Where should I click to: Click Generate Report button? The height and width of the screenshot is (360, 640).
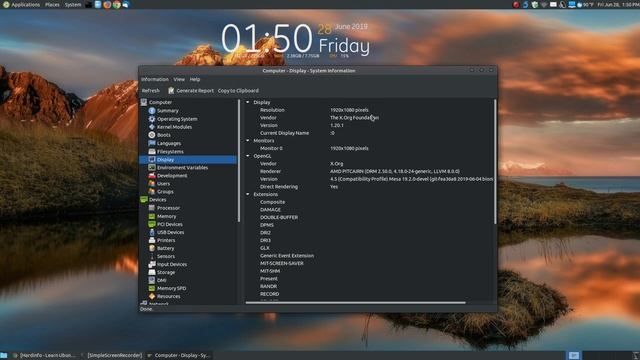click(x=191, y=91)
